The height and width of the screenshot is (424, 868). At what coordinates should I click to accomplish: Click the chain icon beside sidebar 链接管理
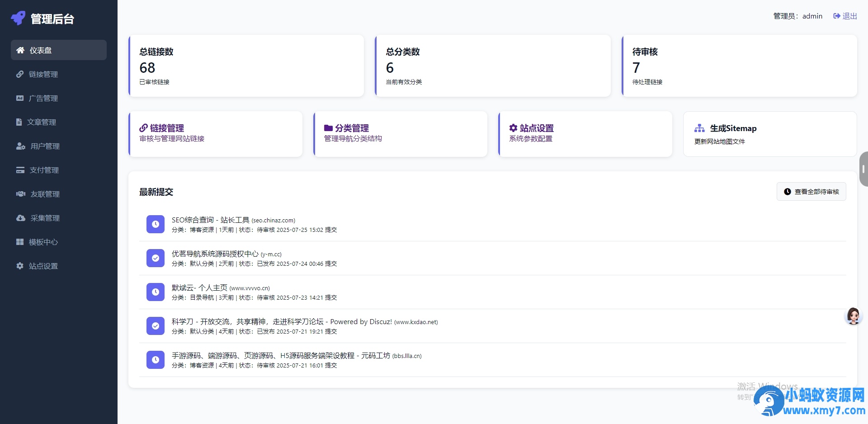[20, 74]
